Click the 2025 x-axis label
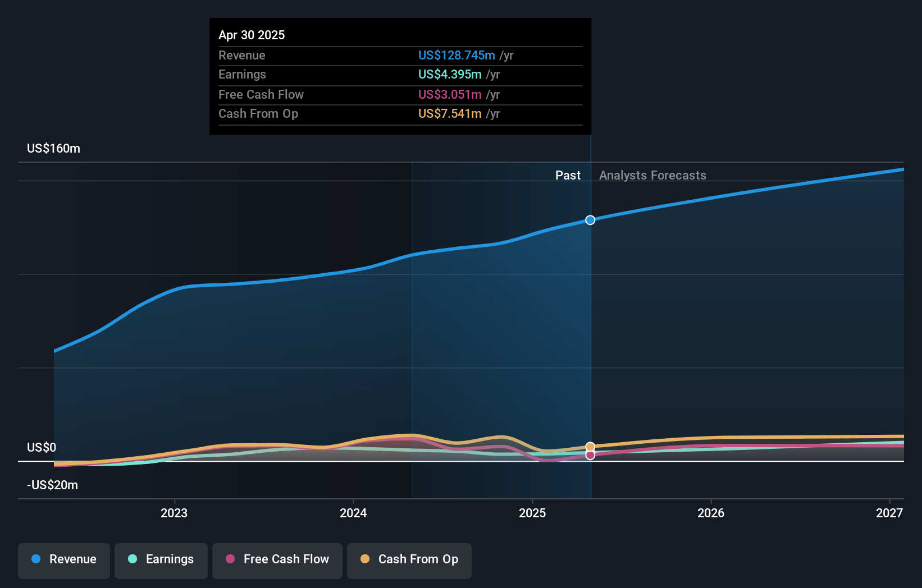922x588 pixels. coord(532,513)
